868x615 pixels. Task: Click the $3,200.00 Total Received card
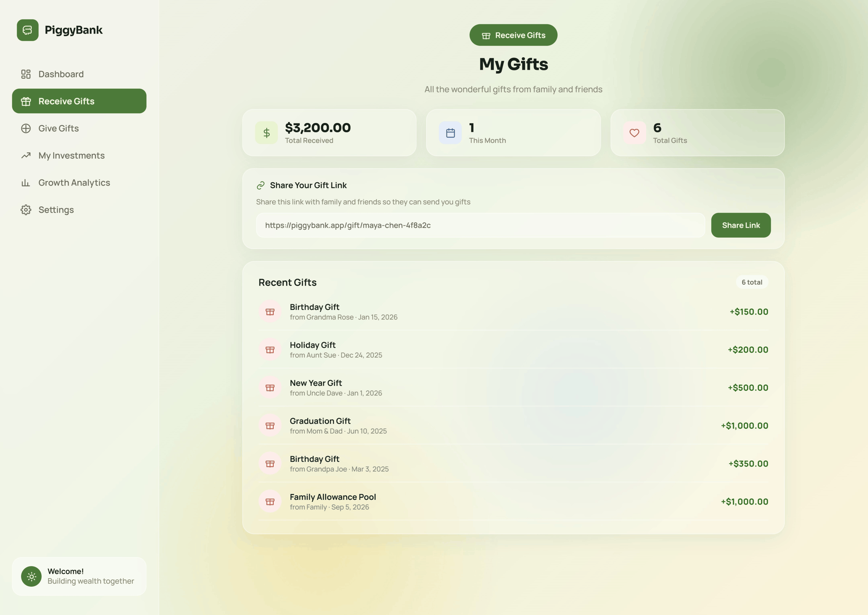329,133
